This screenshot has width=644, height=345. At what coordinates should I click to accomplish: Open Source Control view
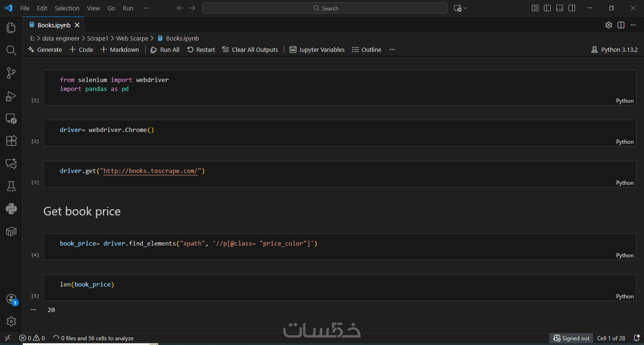pos(11,73)
